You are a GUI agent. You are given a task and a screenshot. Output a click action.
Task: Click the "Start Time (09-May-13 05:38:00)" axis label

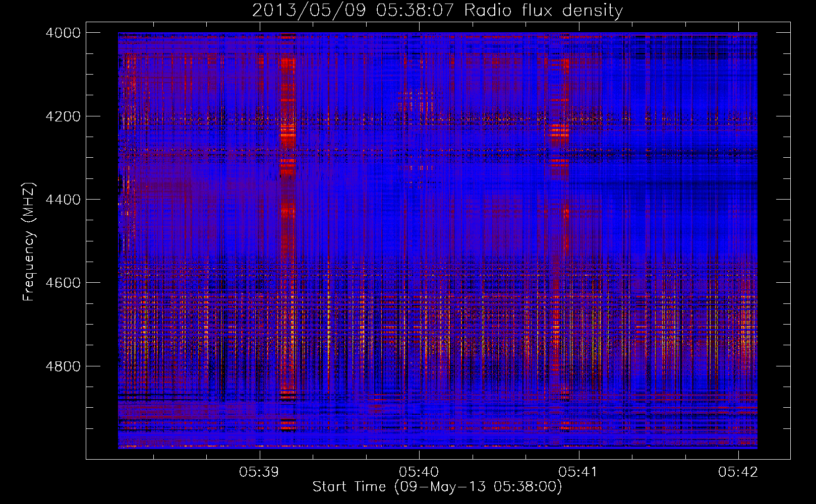click(437, 487)
